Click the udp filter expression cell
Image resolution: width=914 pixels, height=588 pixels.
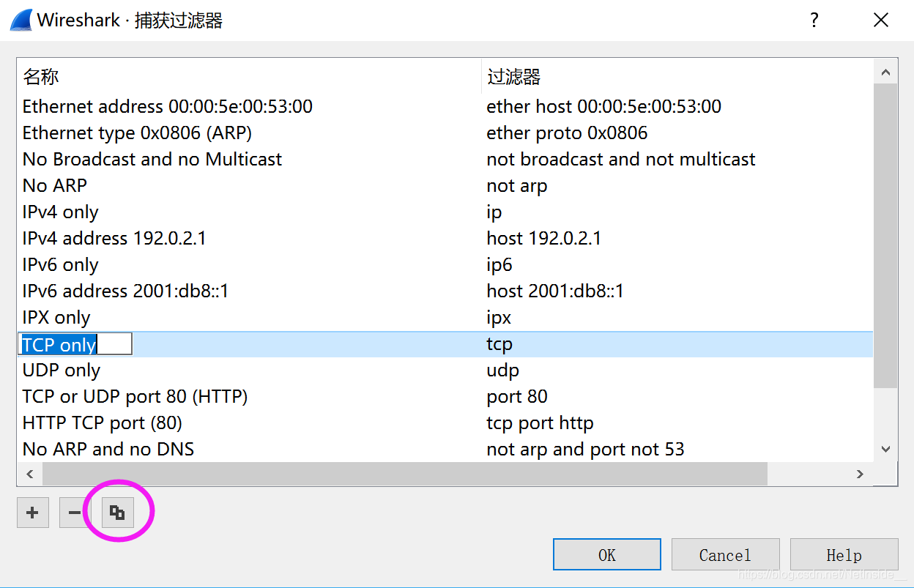502,371
